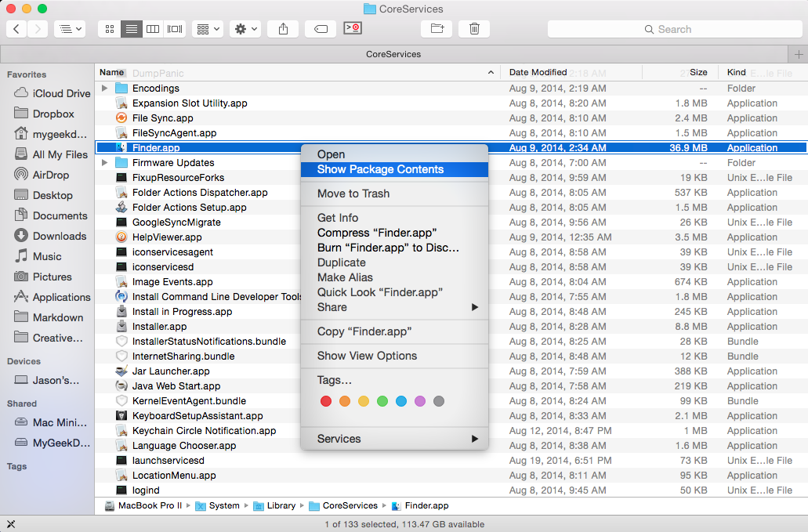
Task: Open All My Files in the sidebar
Action: (x=51, y=154)
